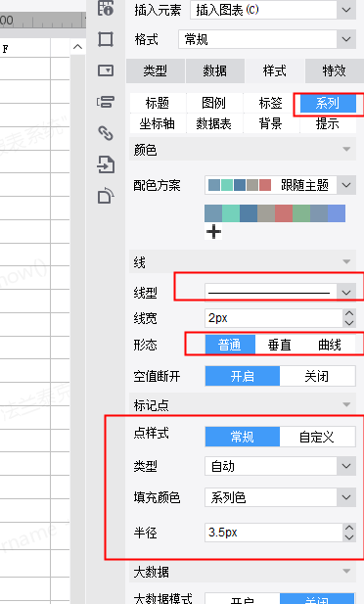Pick the sage green palette swatch
Image resolution: width=364 pixels, height=604 pixels.
pyautogui.click(x=301, y=213)
